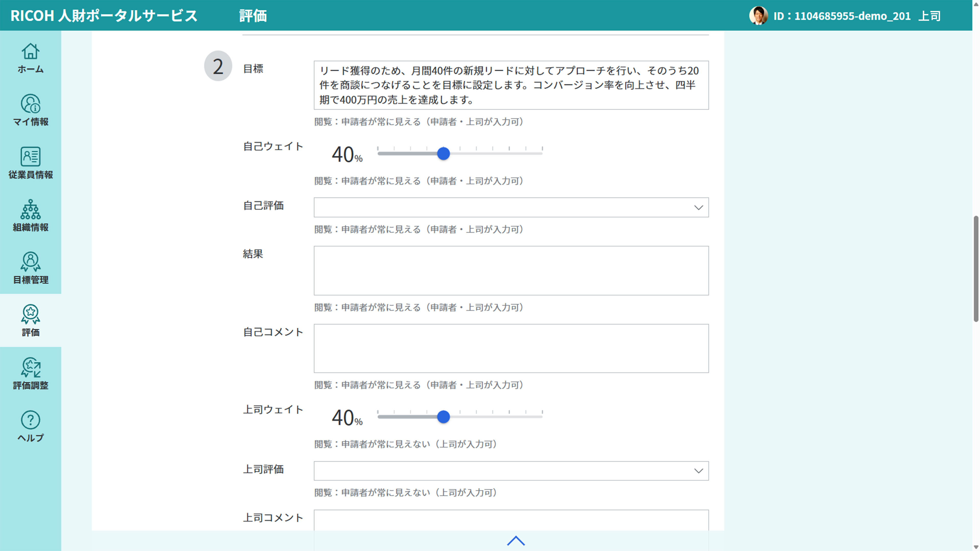Image resolution: width=980 pixels, height=551 pixels.
Task: Click the user ID demo_201 label
Action: [842, 16]
